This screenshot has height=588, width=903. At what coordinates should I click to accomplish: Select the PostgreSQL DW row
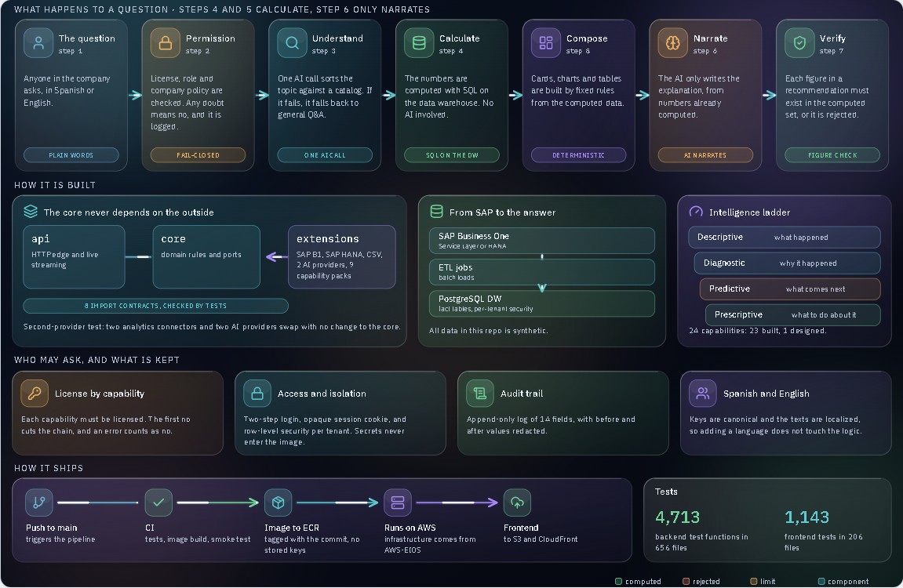click(542, 303)
